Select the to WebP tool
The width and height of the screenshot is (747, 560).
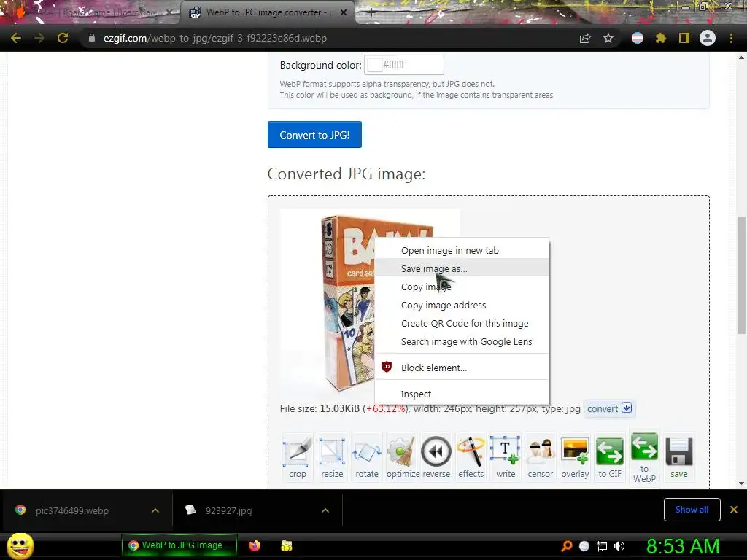pyautogui.click(x=645, y=457)
